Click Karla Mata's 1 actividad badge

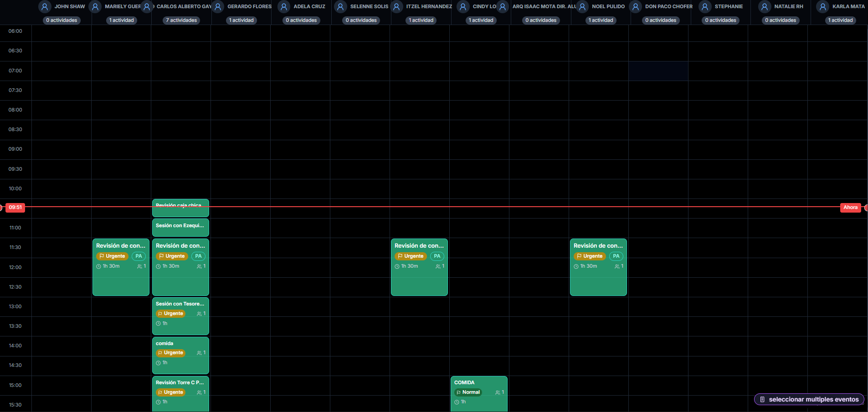click(x=840, y=20)
